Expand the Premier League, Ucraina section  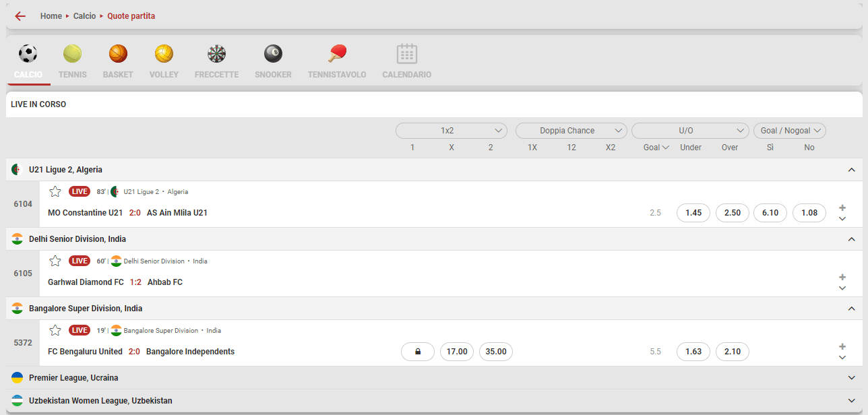[x=851, y=378]
